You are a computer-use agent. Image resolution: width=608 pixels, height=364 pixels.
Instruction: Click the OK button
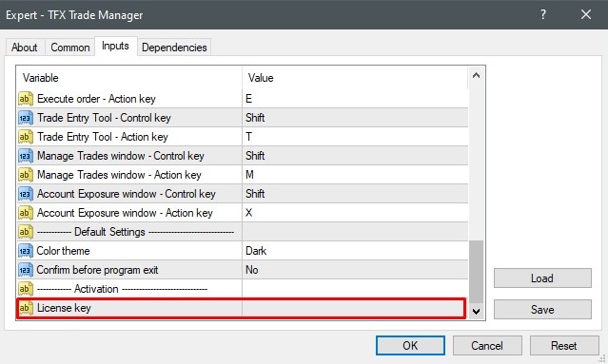pos(410,345)
